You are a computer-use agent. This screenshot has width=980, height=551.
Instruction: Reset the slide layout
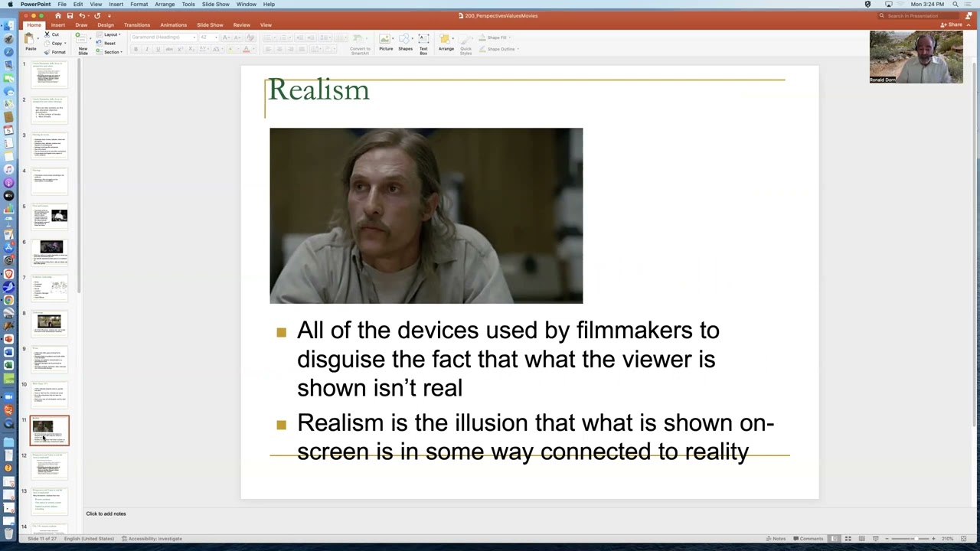(x=109, y=43)
